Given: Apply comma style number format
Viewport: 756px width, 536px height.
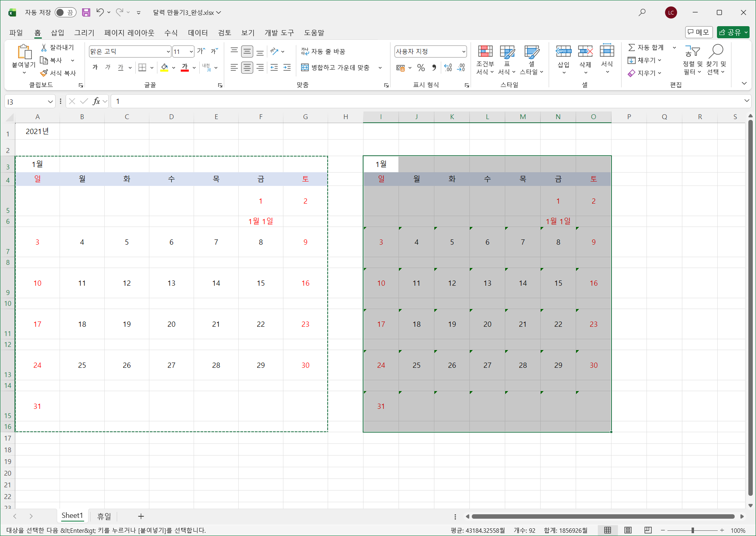Looking at the screenshot, I should [x=434, y=68].
